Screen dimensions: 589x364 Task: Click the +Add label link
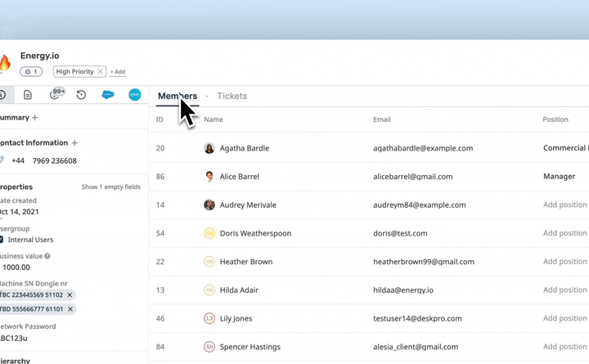(118, 72)
